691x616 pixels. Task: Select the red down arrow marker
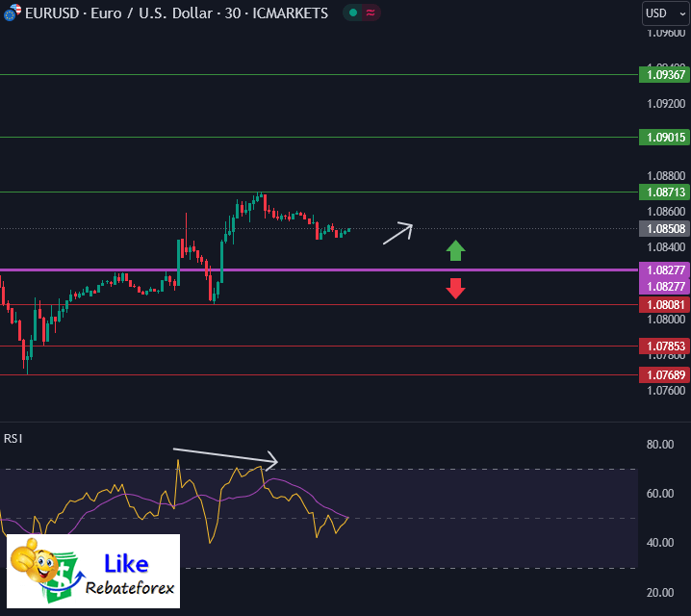455,288
